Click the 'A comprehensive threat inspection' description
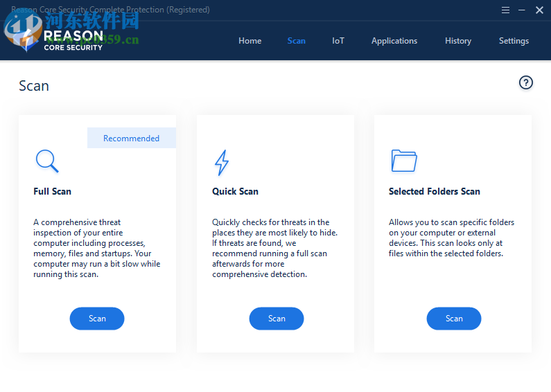Screen dimensions: 551x392 pos(97,249)
